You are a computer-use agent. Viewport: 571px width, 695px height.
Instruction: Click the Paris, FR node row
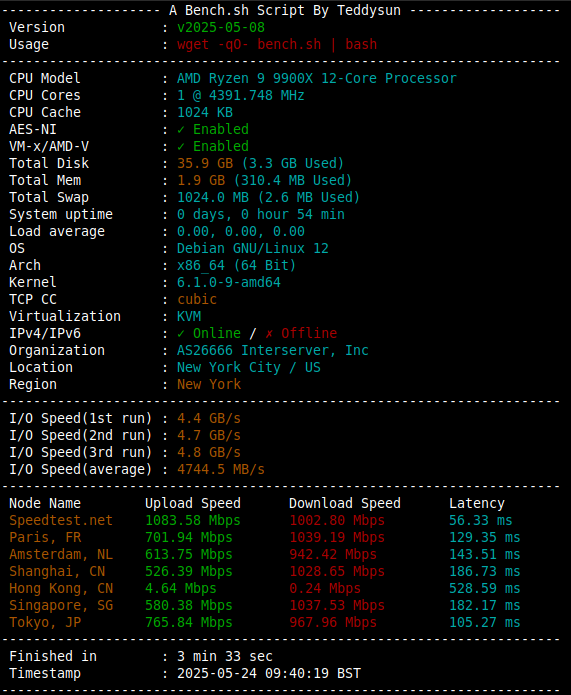pos(265,538)
